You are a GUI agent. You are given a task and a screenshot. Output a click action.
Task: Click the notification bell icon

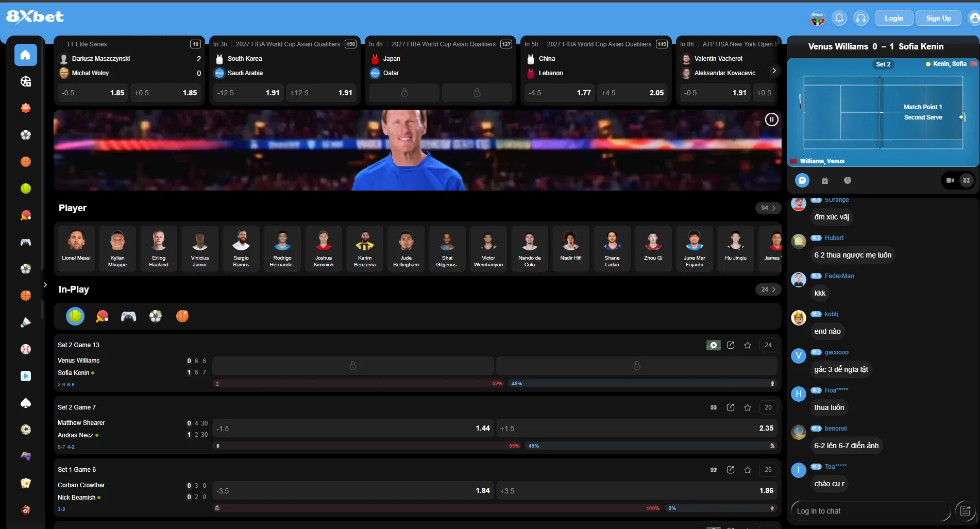tap(839, 18)
